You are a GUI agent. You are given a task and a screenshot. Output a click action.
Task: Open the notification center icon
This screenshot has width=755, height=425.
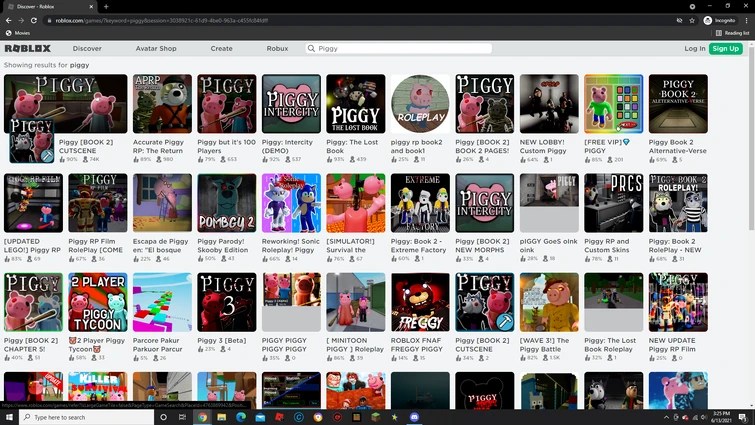click(x=744, y=417)
